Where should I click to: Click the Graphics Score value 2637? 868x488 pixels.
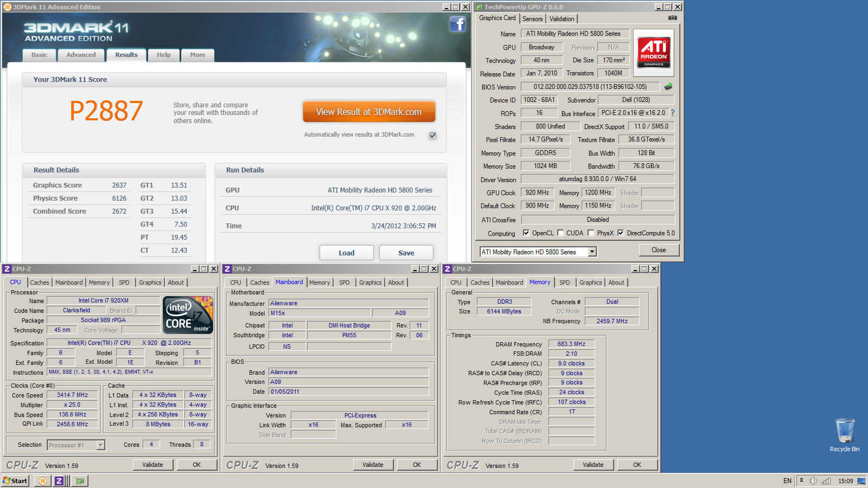119,185
